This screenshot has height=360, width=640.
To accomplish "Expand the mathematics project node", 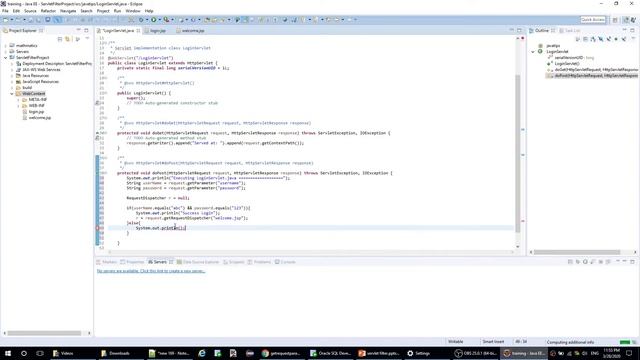I will coord(6,46).
